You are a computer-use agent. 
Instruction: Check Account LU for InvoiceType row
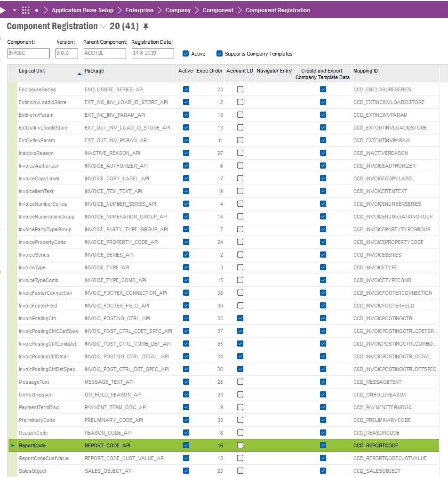coord(240,267)
